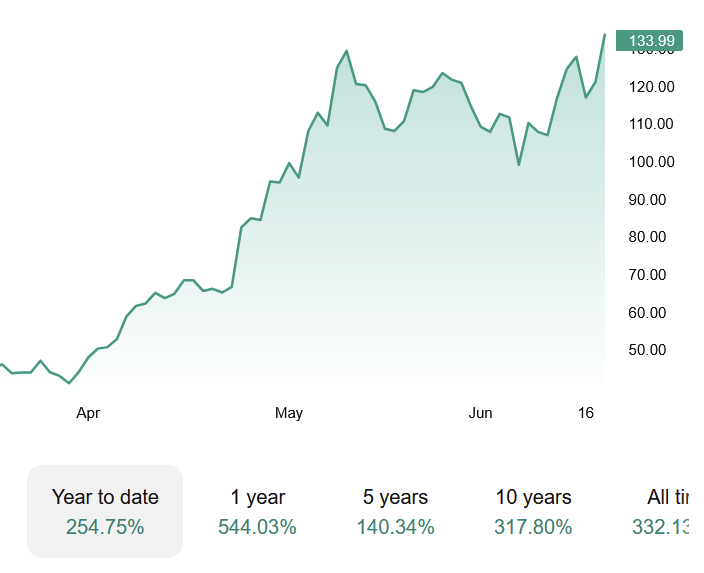Click the Jun label on time axis
Screen dimensions: 704x573
[480, 413]
